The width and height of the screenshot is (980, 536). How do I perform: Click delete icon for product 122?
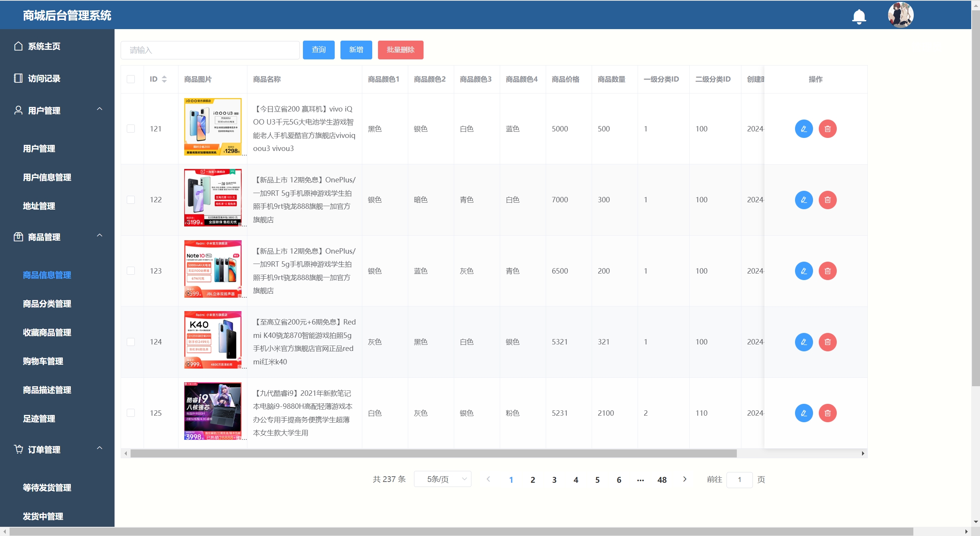pos(828,200)
